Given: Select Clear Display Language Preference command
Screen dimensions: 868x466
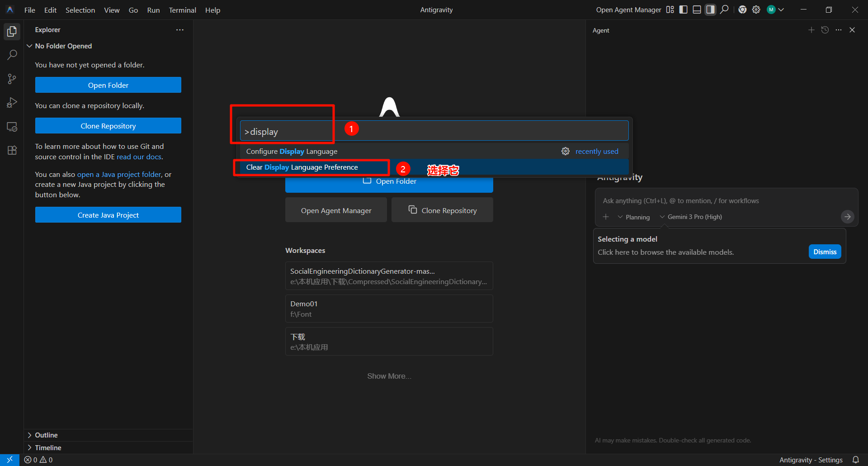Looking at the screenshot, I should 302,167.
